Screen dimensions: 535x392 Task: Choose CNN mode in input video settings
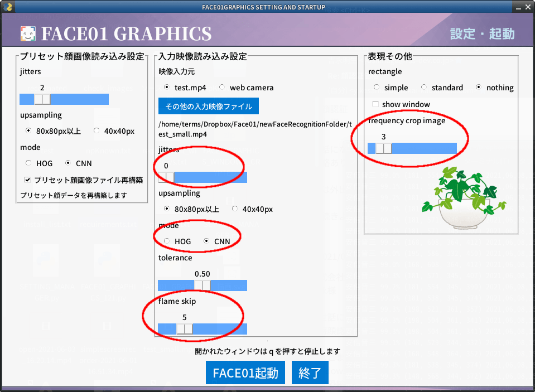[206, 241]
